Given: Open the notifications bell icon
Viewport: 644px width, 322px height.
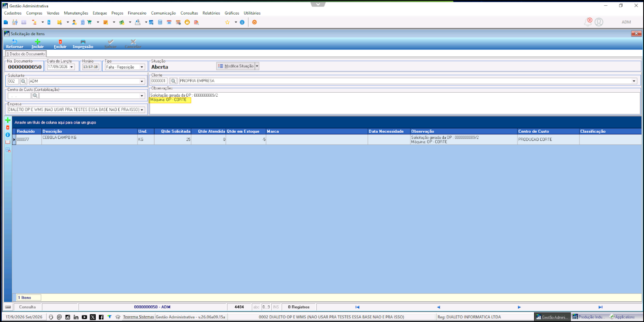Looking at the screenshot, I should [588, 22].
